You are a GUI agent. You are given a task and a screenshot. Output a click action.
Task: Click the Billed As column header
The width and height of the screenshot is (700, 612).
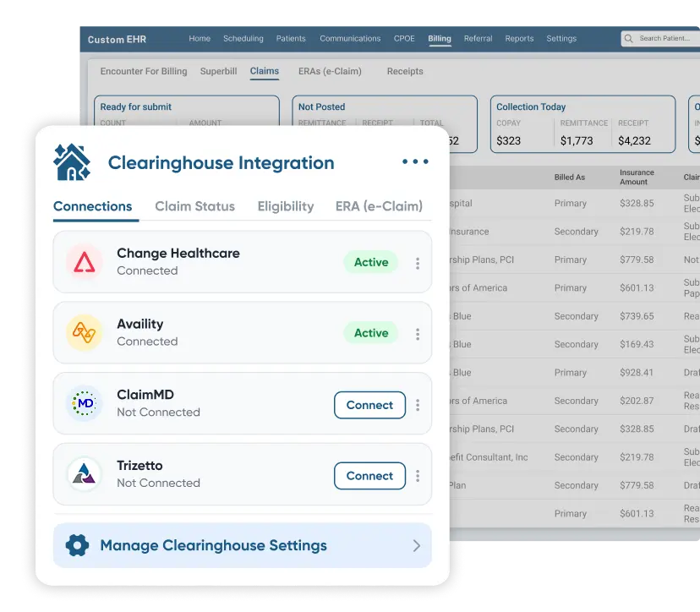(x=570, y=178)
